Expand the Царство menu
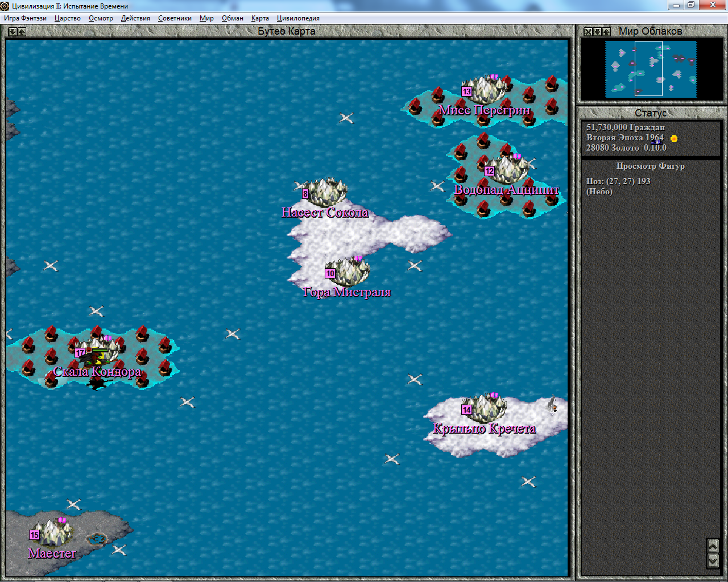 [x=68, y=18]
